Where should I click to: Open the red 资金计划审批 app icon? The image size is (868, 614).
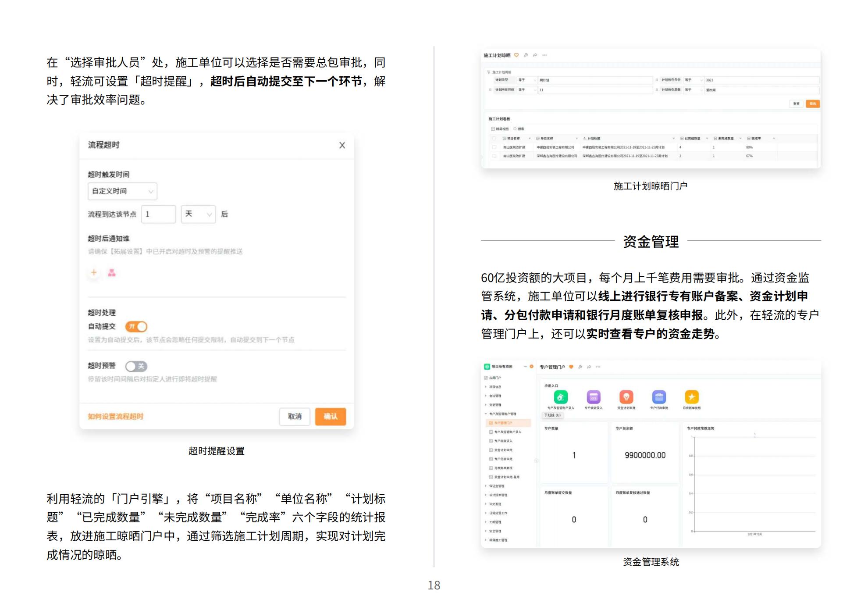tap(626, 397)
